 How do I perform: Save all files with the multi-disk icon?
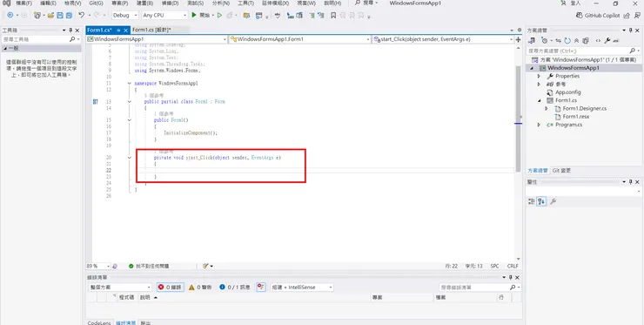tap(69, 15)
